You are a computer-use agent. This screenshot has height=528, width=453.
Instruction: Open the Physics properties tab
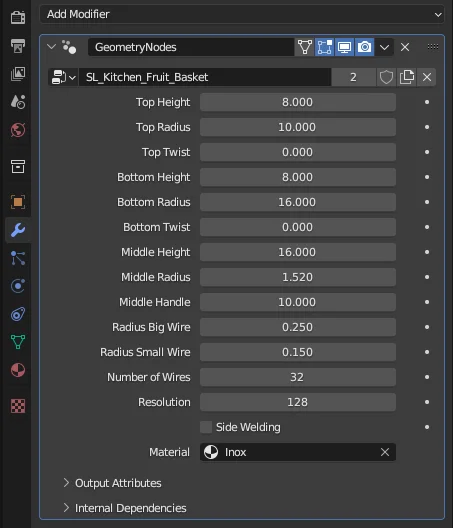[18, 286]
